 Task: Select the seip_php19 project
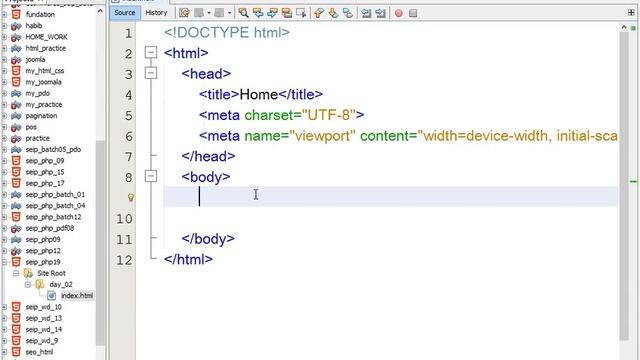[x=43, y=262]
